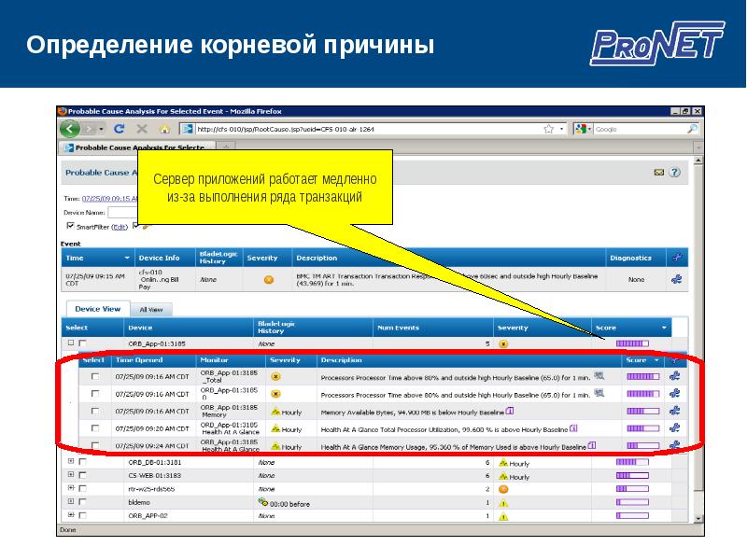Expand the ORB_DB-01:3181 device row
Screen dimensions: 747x560
[70, 461]
